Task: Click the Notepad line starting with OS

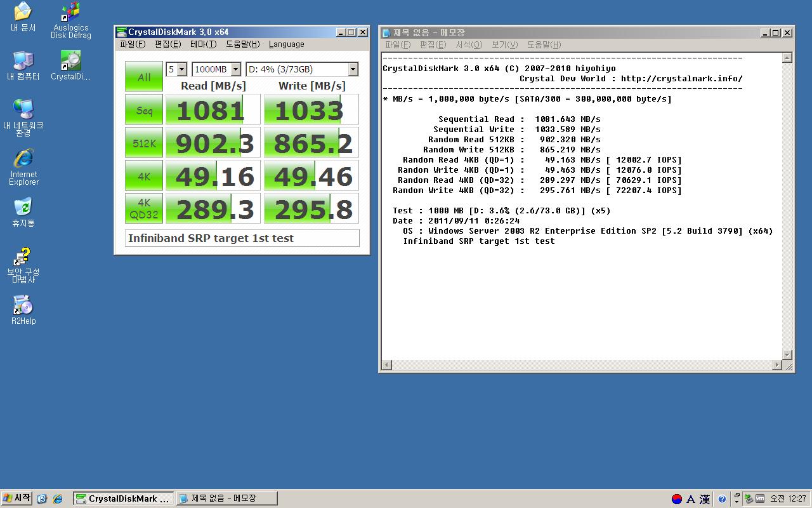Action: 588,231
